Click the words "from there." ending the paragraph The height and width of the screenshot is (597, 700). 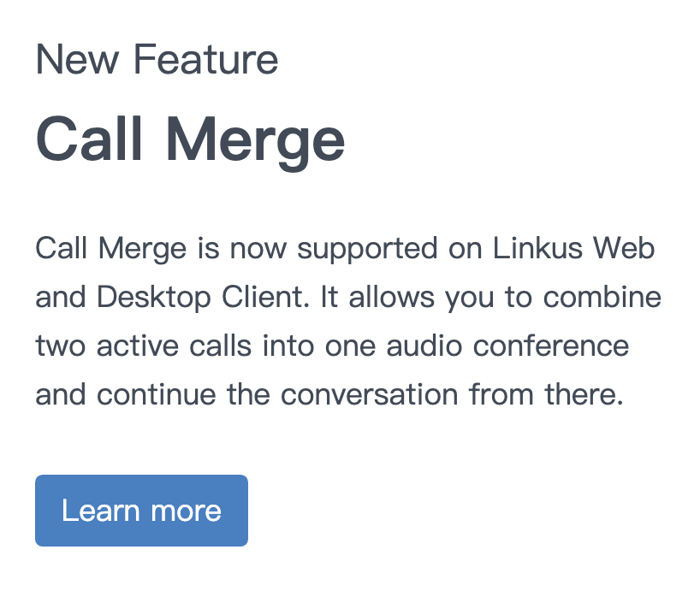pos(546,396)
